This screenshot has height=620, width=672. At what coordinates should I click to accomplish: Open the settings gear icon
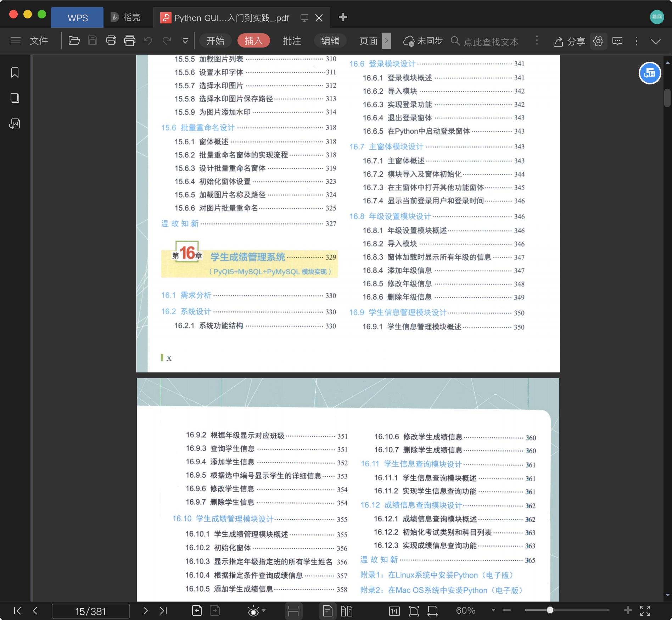[x=598, y=41]
